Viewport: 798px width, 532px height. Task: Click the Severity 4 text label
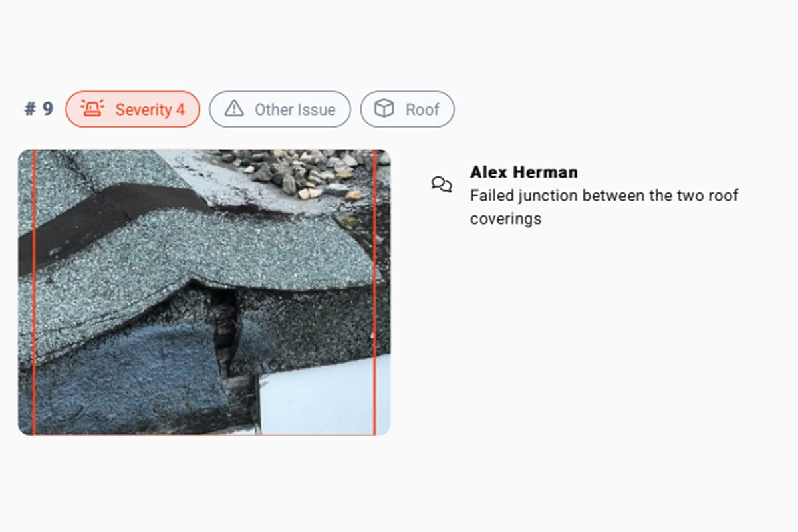(150, 110)
